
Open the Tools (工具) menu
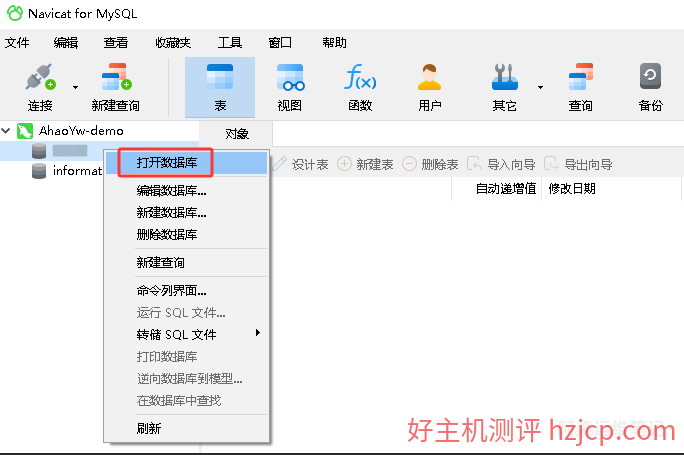230,42
